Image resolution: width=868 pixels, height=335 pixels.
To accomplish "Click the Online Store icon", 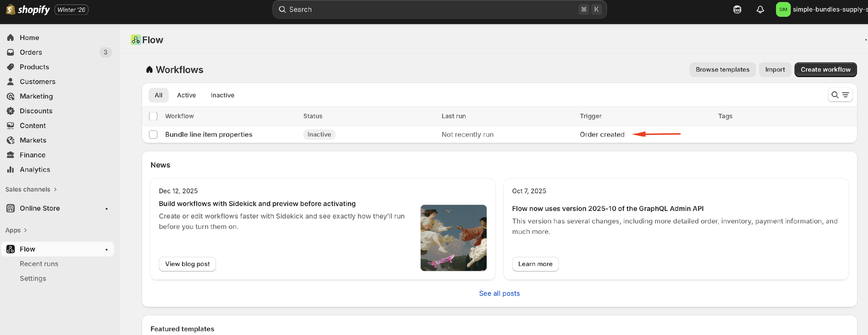I will tap(10, 208).
